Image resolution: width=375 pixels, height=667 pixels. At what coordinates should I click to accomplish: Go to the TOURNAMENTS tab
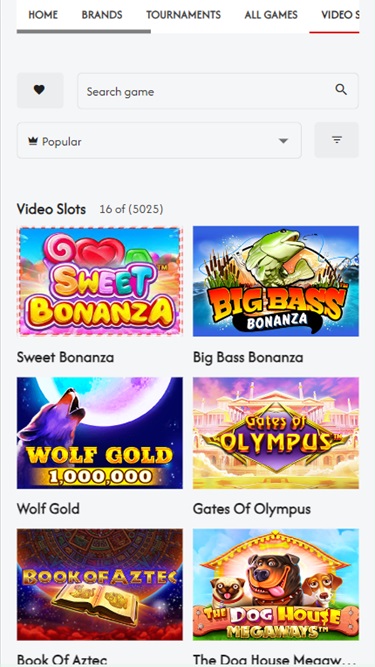coord(183,15)
